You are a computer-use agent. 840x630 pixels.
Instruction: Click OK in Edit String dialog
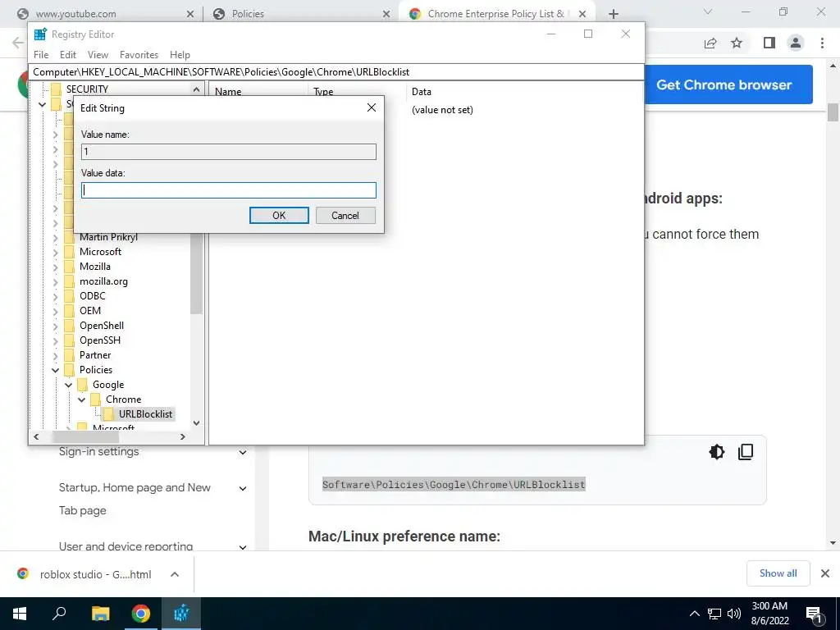tap(279, 216)
